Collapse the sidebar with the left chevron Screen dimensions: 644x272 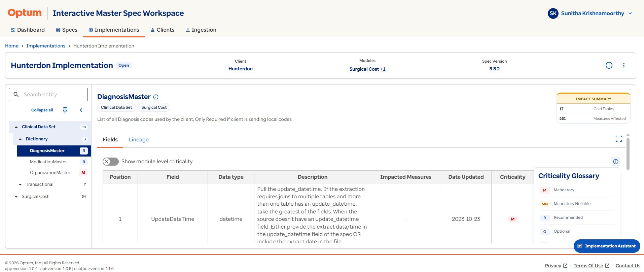(x=81, y=110)
